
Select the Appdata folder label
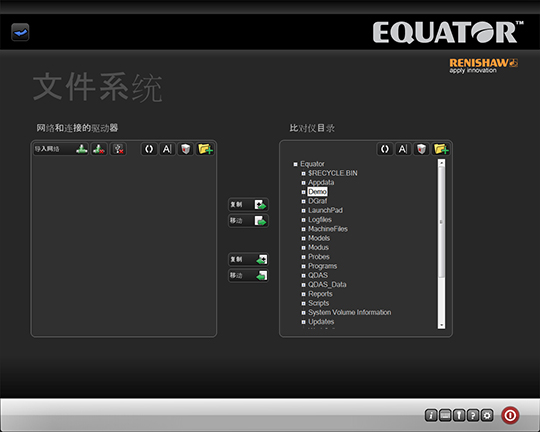pyautogui.click(x=321, y=183)
